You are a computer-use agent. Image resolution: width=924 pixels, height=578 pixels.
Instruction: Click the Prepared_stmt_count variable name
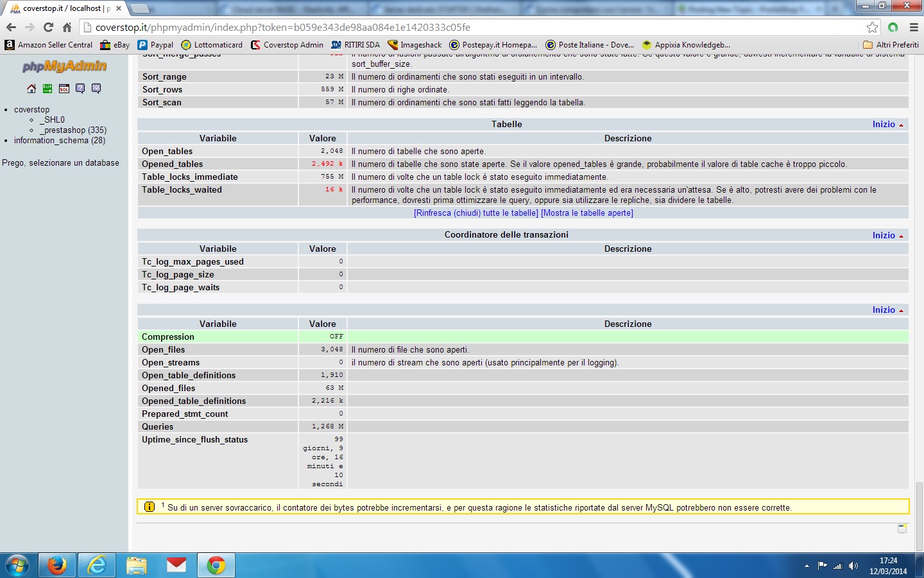[185, 414]
